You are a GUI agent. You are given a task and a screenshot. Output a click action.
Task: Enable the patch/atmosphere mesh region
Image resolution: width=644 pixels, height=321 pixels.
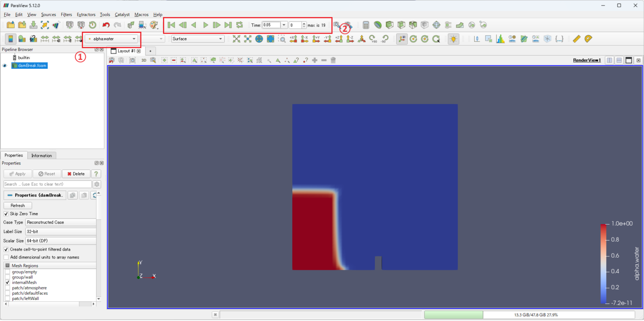[x=8, y=288]
